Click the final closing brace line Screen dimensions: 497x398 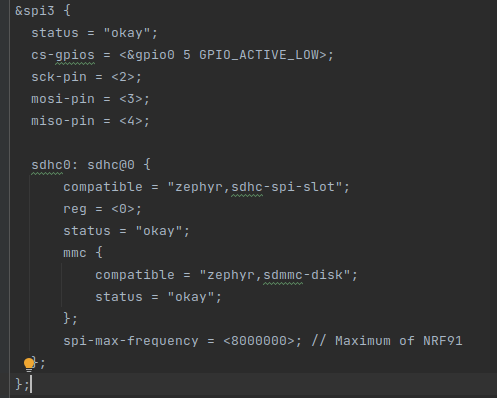23,385
